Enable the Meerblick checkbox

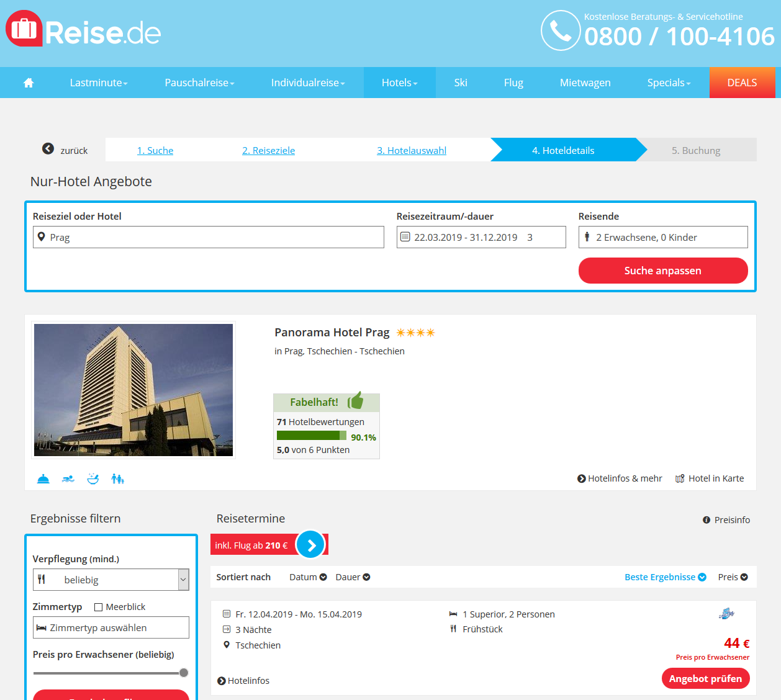tap(98, 607)
